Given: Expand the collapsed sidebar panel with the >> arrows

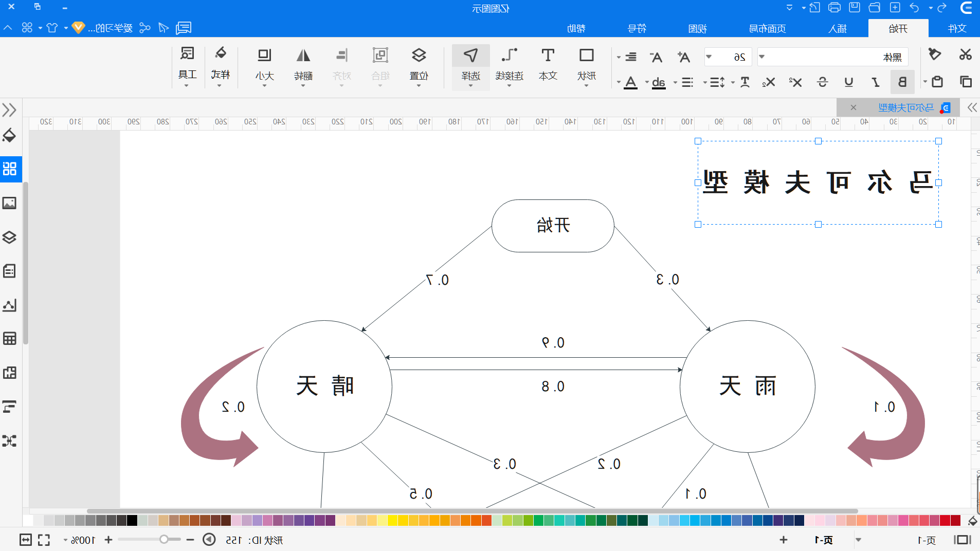Looking at the screenshot, I should click(x=9, y=109).
